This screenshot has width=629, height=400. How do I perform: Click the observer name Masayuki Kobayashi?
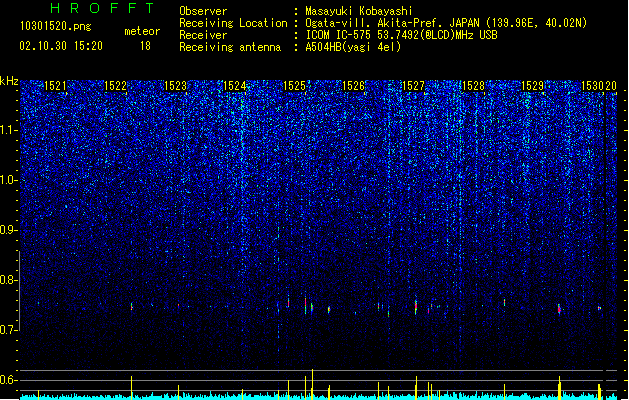[x=359, y=11]
